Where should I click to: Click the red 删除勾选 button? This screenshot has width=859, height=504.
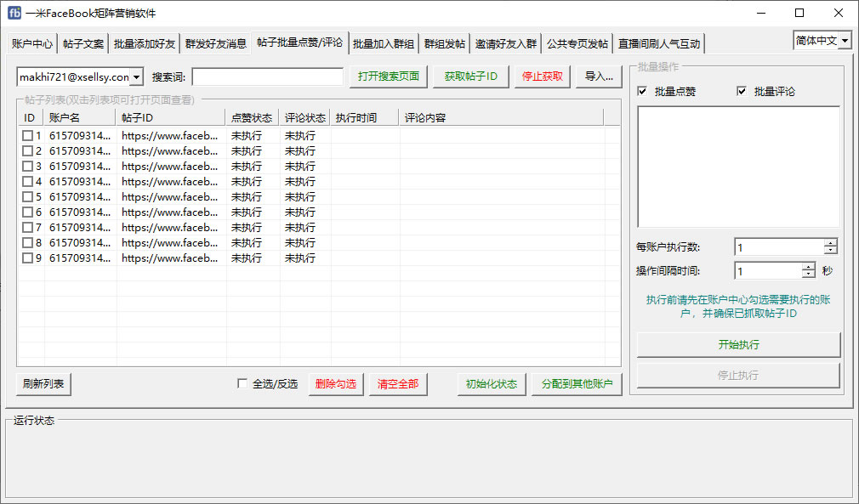pos(336,383)
